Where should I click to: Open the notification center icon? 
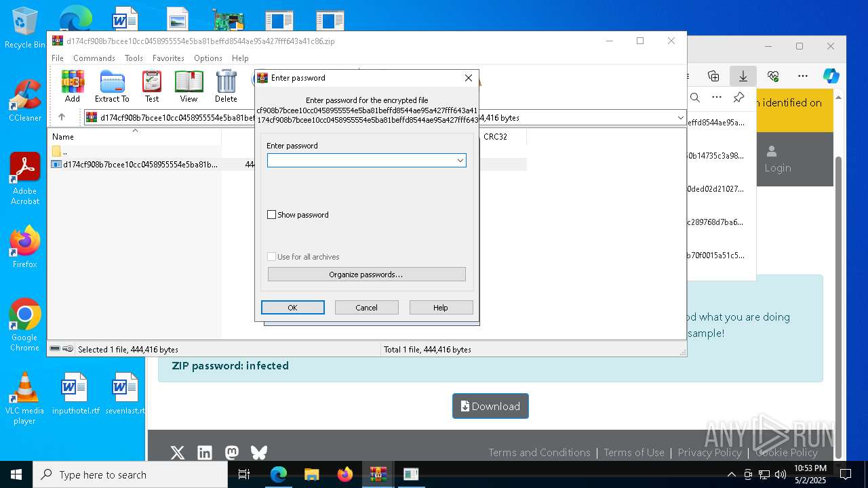pos(846,474)
